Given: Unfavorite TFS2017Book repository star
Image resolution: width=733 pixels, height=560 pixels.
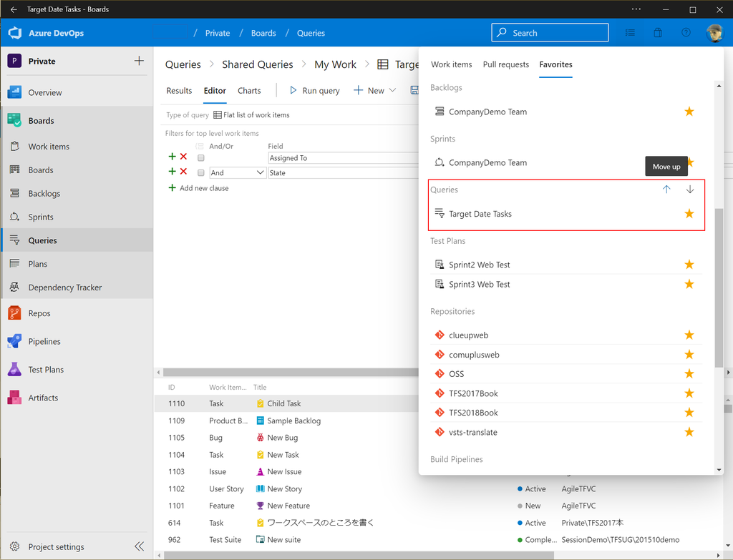Looking at the screenshot, I should pos(689,393).
